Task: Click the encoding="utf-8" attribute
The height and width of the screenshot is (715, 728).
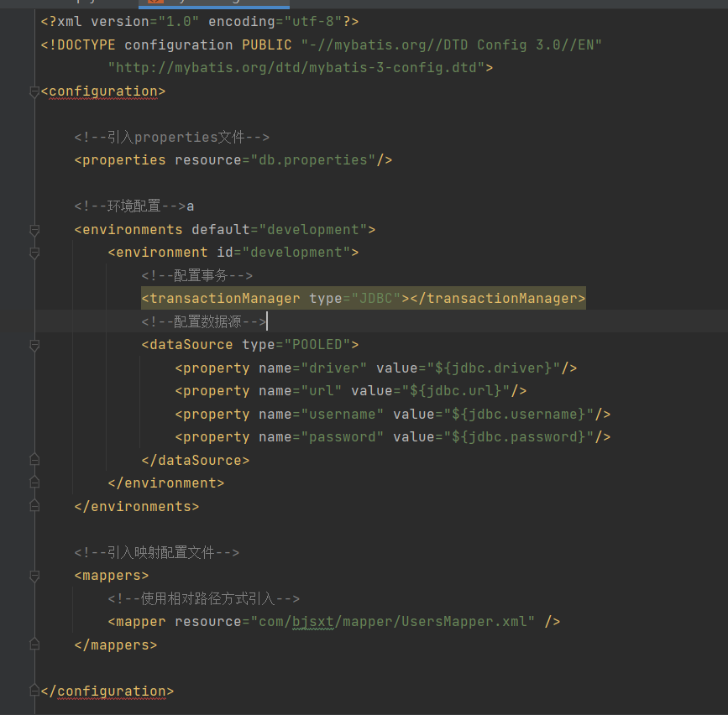Action: (x=275, y=22)
